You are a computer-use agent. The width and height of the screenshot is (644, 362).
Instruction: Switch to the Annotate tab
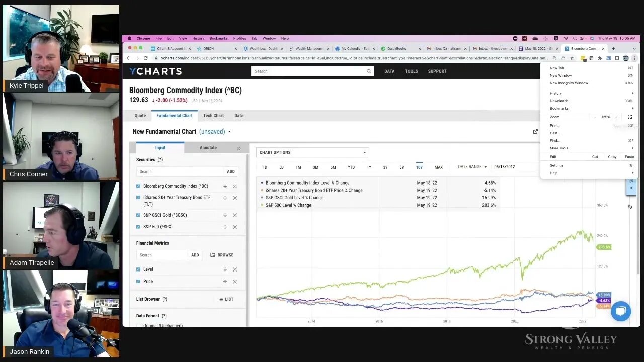(x=208, y=148)
